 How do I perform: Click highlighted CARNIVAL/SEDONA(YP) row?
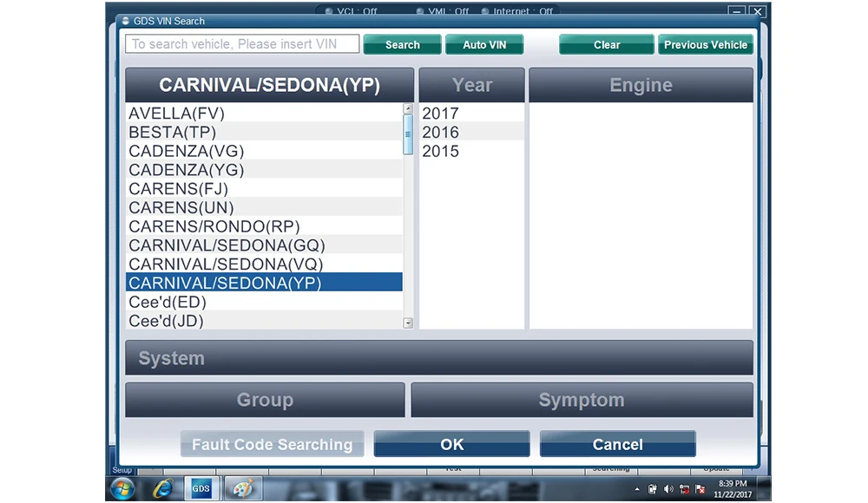[x=264, y=282]
